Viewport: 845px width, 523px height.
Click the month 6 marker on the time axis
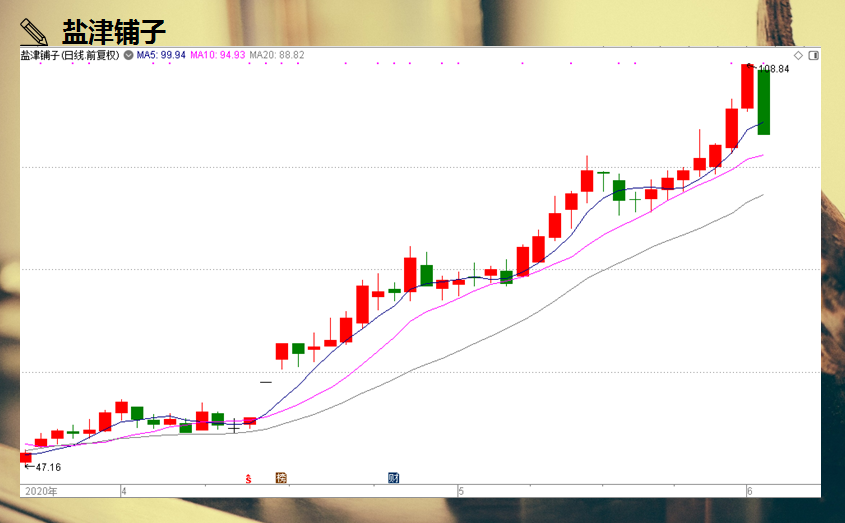(750, 491)
